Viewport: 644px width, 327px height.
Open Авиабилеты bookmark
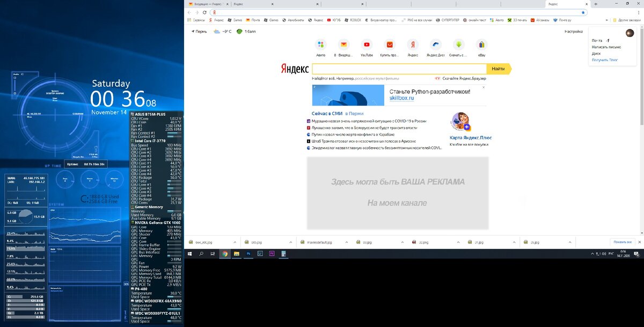tap(292, 20)
